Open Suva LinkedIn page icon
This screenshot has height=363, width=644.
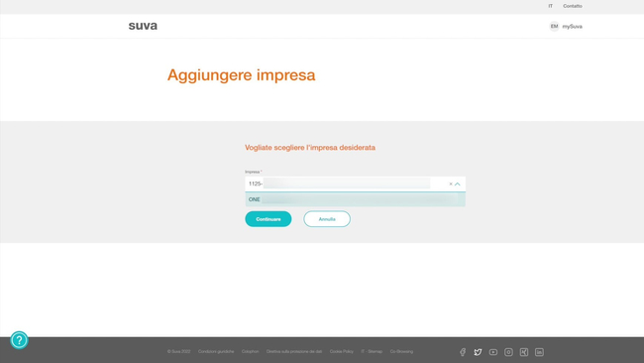[539, 352]
